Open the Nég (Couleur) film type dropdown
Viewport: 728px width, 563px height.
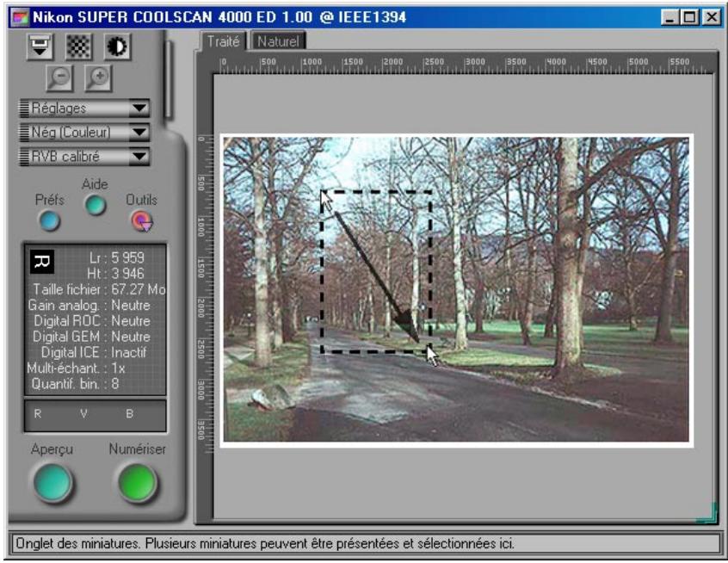coord(84,133)
